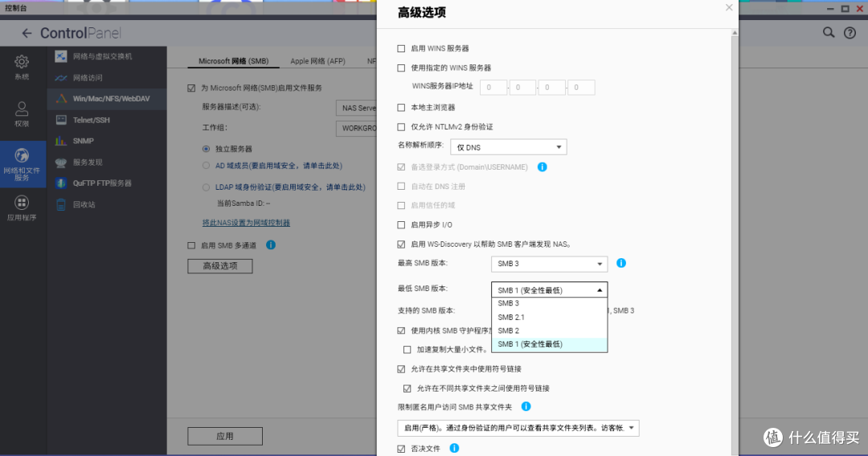Click info icon beside 备选登录方式
Image resolution: width=868 pixels, height=456 pixels.
pyautogui.click(x=542, y=166)
